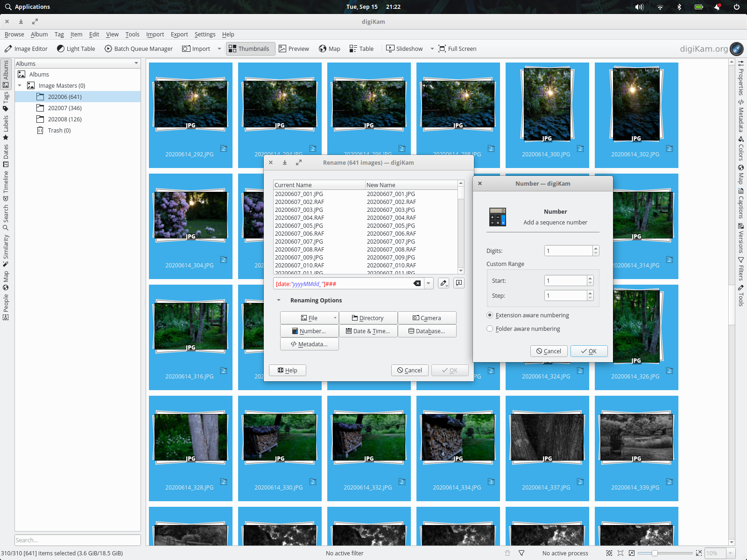
Task: Select Folder aware numbering option
Action: tap(490, 329)
